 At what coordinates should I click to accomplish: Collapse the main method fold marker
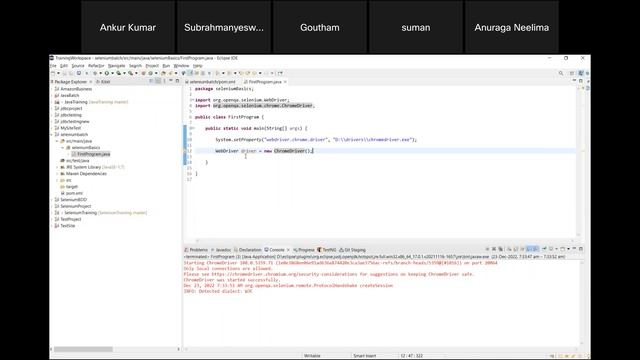click(192, 128)
